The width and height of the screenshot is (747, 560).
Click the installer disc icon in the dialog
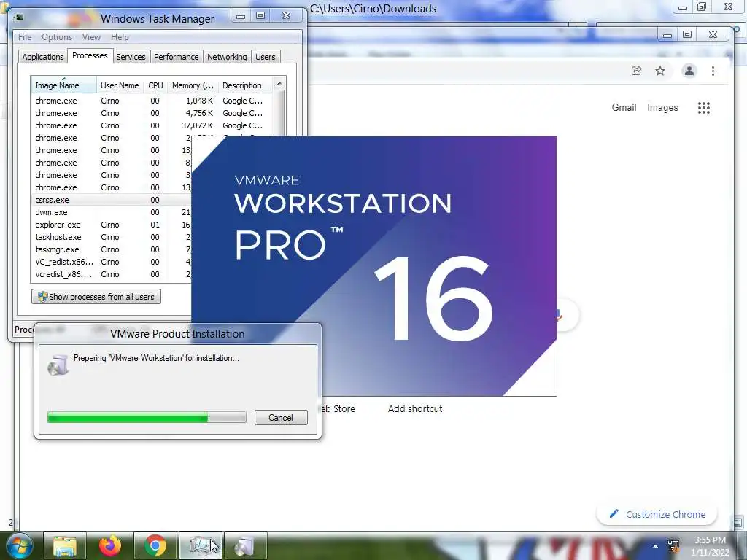click(58, 365)
